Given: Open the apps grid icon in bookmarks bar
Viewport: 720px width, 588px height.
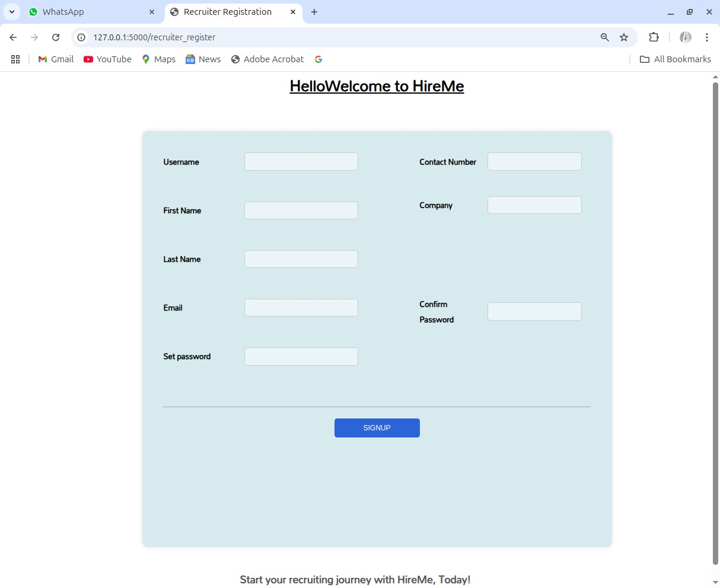Looking at the screenshot, I should (x=15, y=59).
